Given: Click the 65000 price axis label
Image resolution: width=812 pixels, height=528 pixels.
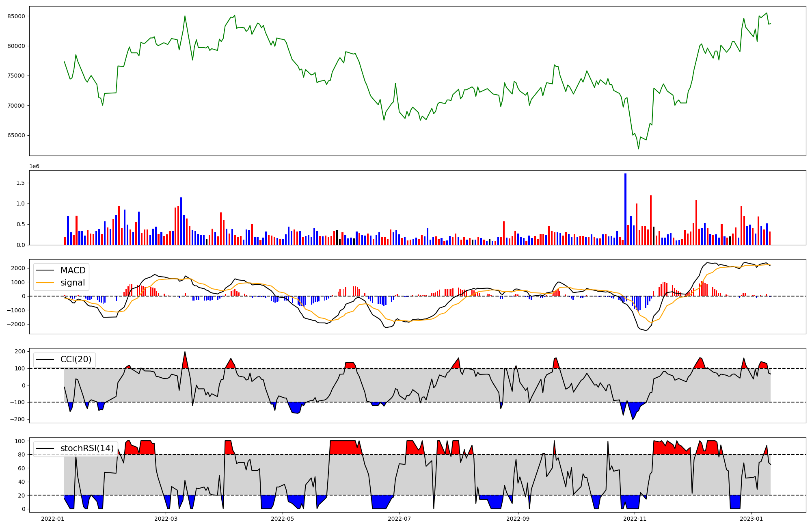Looking at the screenshot, I should pyautogui.click(x=16, y=135).
